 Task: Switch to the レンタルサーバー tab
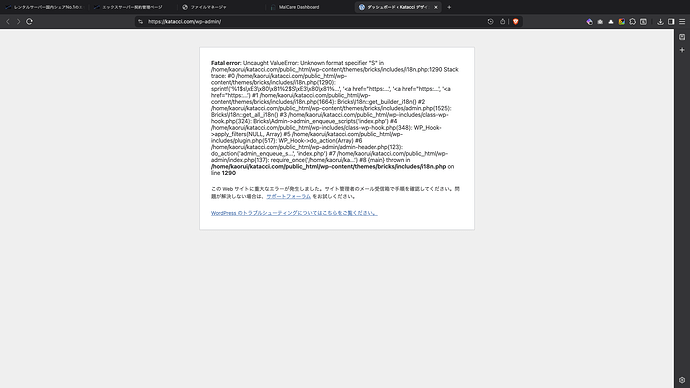click(44, 7)
